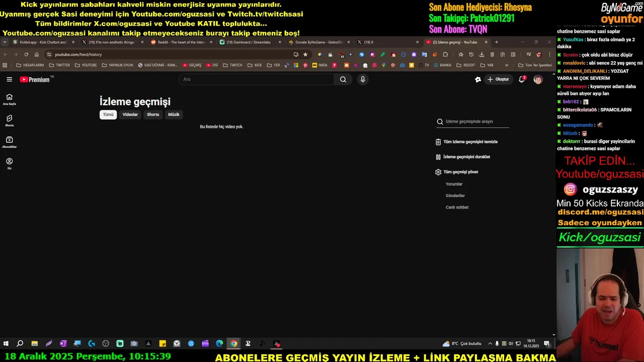This screenshot has width=644, height=362.
Task: Open Ana Sayfa in the sidebar
Action: [x=9, y=100]
